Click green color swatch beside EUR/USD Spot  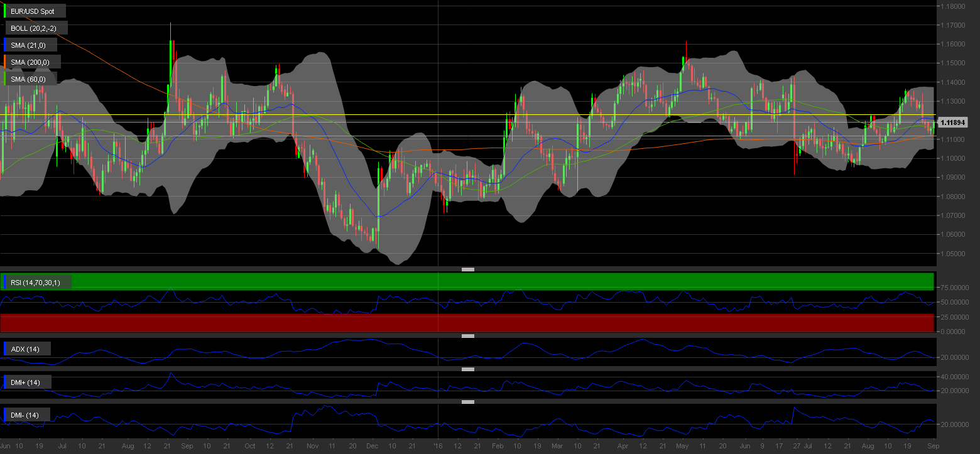[x=6, y=11]
